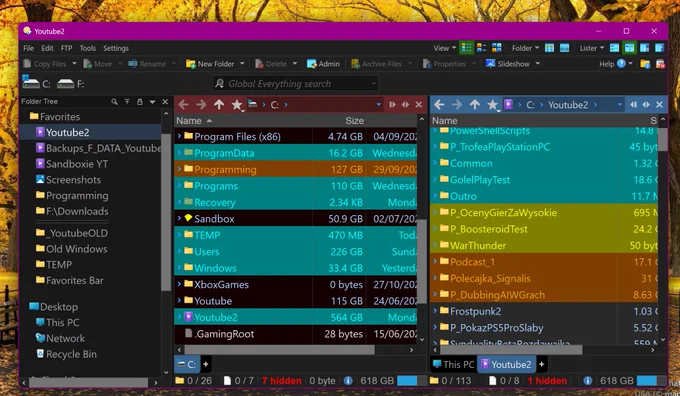This screenshot has width=680, height=396.
Task: Toggle the first Folder layout icon
Action: [x=549, y=48]
